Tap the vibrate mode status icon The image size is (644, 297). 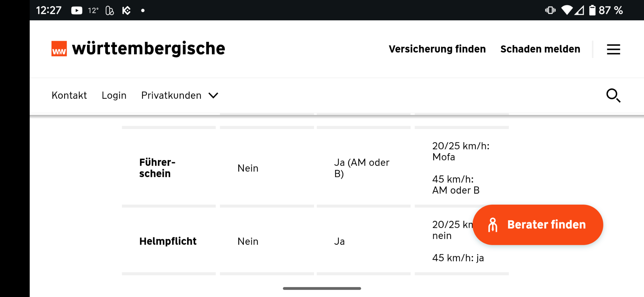click(550, 10)
